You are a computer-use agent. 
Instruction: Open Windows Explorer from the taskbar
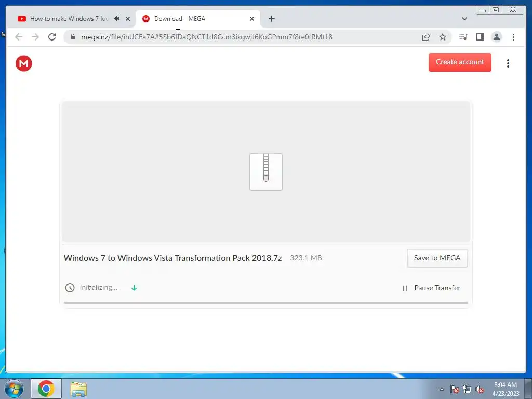(78, 389)
